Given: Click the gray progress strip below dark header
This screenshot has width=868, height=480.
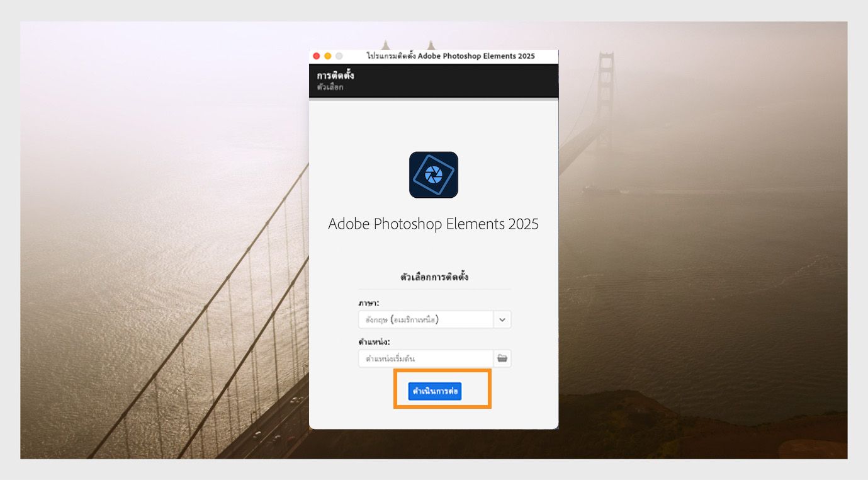Looking at the screenshot, I should coord(434,100).
